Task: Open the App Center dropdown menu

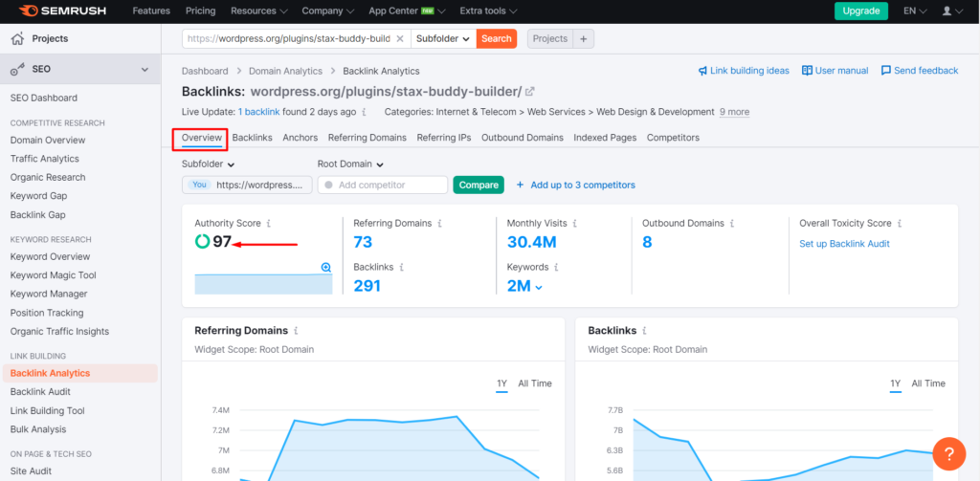Action: click(x=407, y=11)
